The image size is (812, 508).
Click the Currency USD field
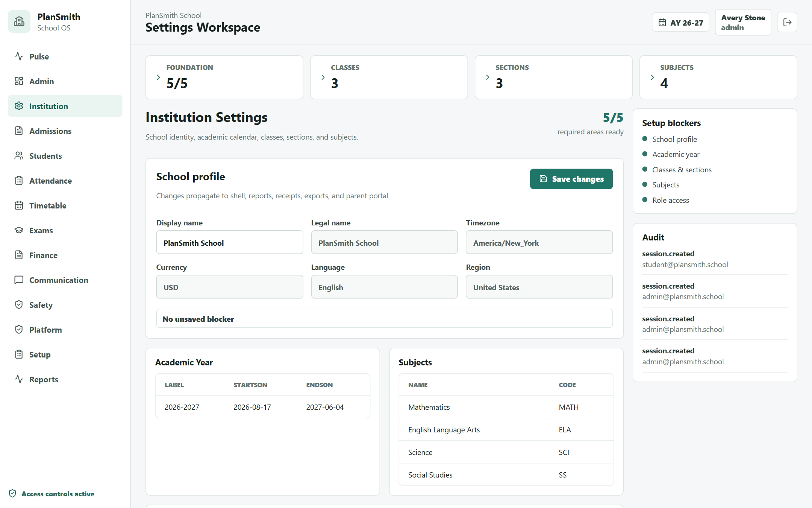pos(230,287)
